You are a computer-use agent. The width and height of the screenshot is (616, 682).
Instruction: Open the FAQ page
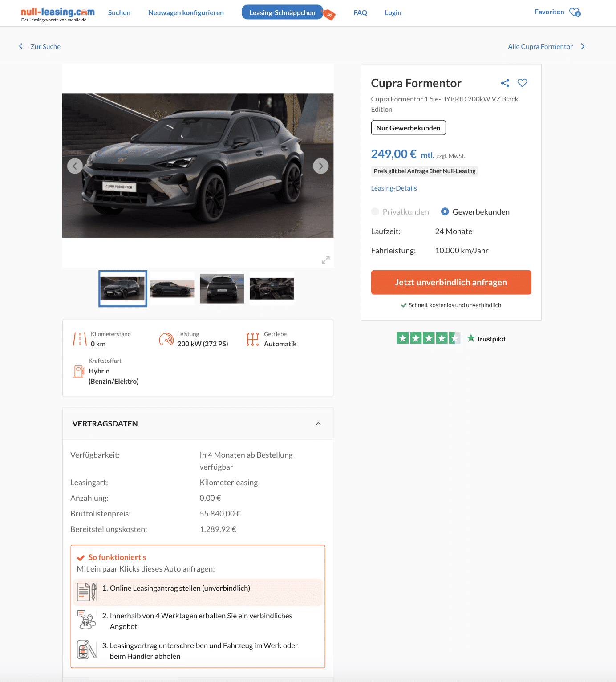pyautogui.click(x=361, y=12)
